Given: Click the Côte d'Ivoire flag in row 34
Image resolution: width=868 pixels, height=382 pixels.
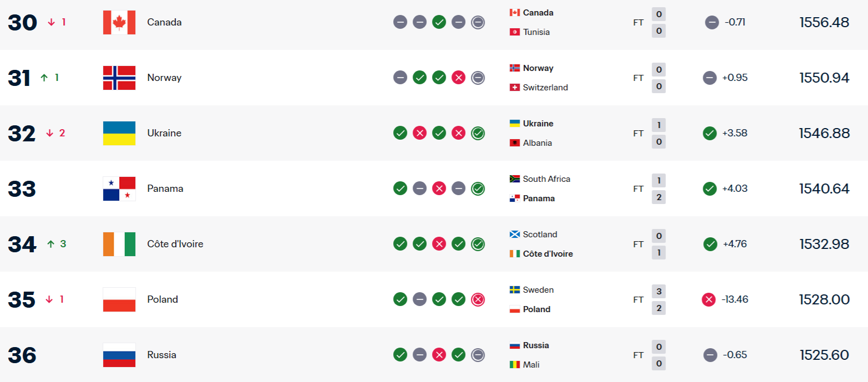Looking at the screenshot, I should tap(119, 244).
